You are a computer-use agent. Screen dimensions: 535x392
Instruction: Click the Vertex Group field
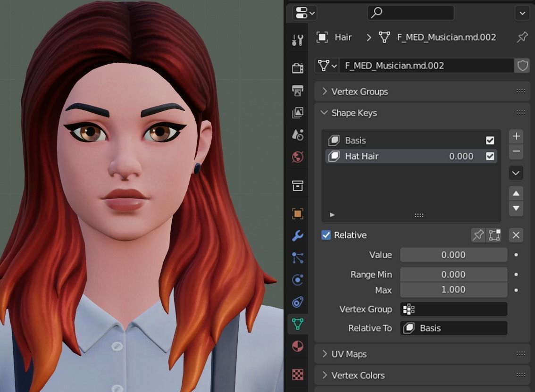click(453, 309)
